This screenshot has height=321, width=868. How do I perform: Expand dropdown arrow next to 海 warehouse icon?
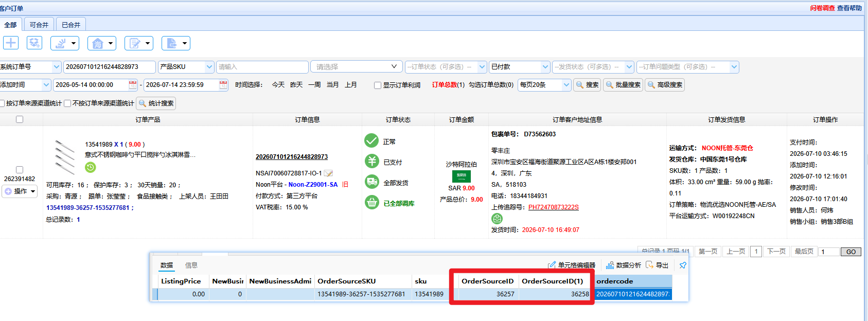tap(111, 43)
